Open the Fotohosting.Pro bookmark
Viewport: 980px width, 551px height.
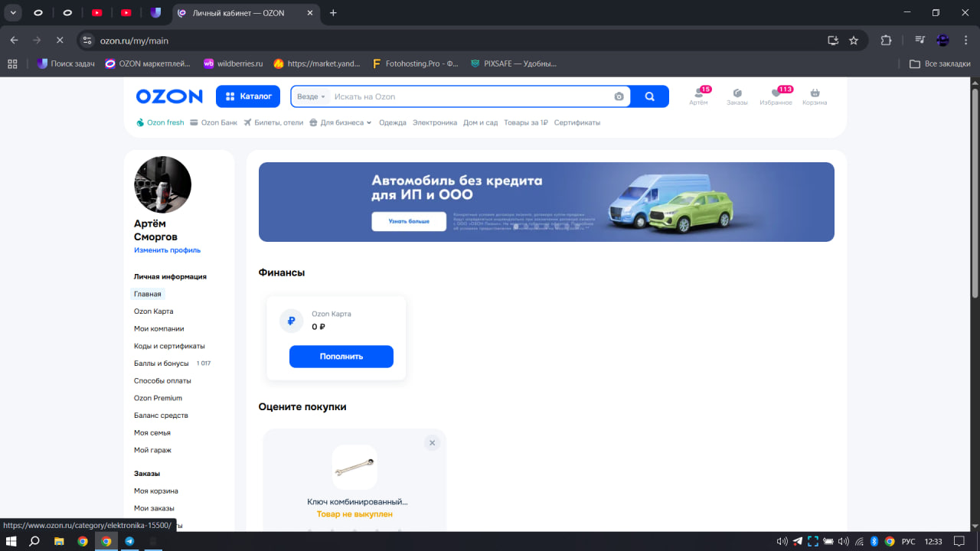pos(415,64)
